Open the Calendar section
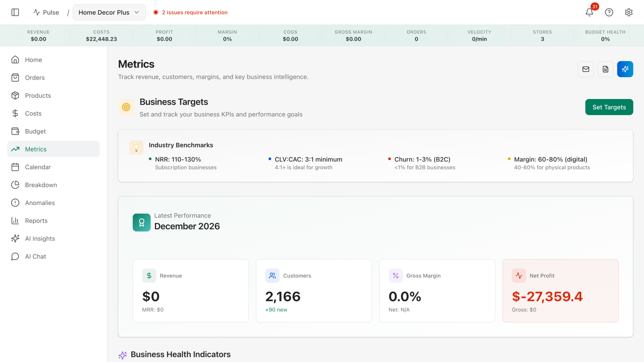 (38, 167)
